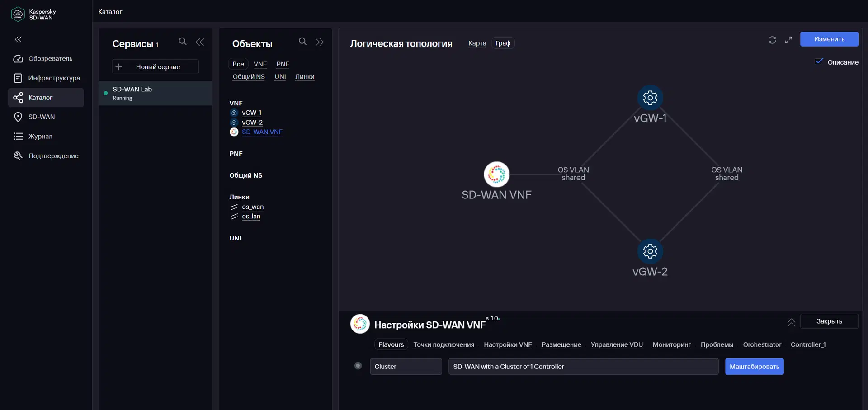Select the vGW-1 node in topology
Screen dimensions: 868x410
tap(650, 98)
